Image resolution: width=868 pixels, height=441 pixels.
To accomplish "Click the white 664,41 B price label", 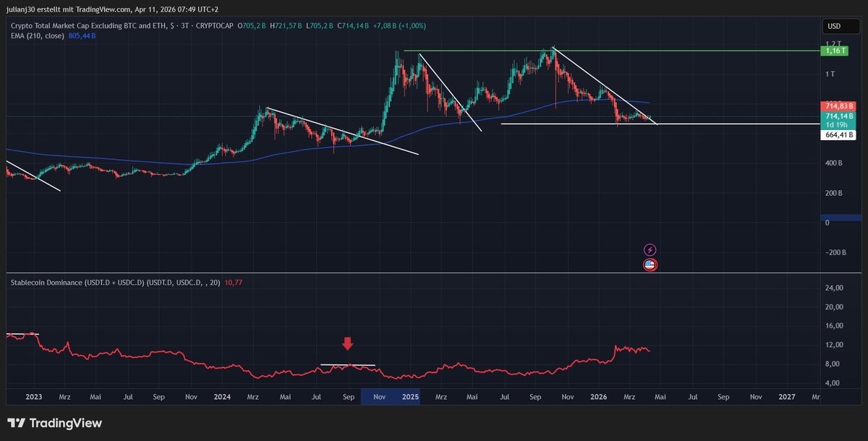I will (x=838, y=134).
